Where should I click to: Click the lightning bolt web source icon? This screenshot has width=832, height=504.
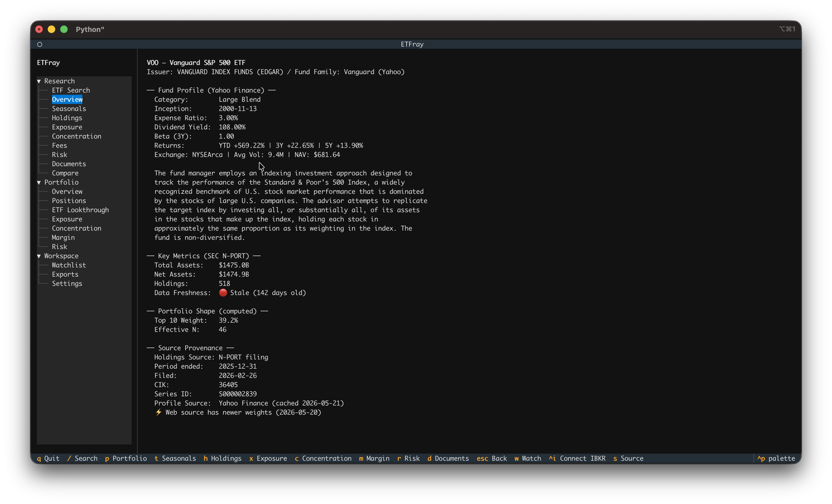[158, 412]
